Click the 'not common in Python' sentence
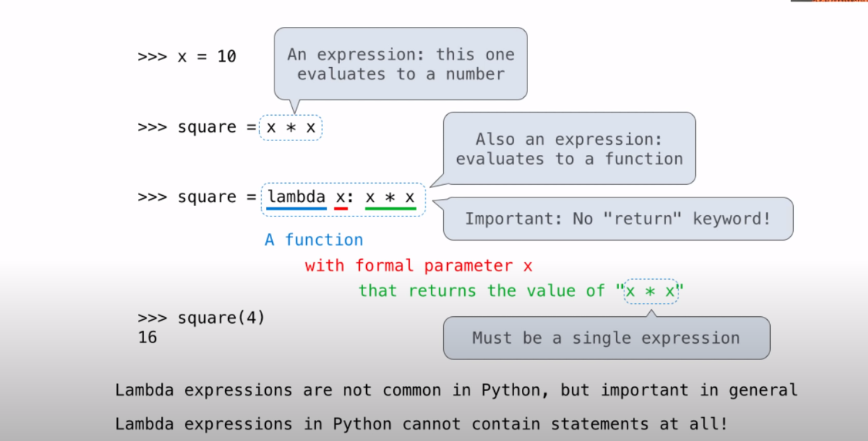 click(456, 390)
